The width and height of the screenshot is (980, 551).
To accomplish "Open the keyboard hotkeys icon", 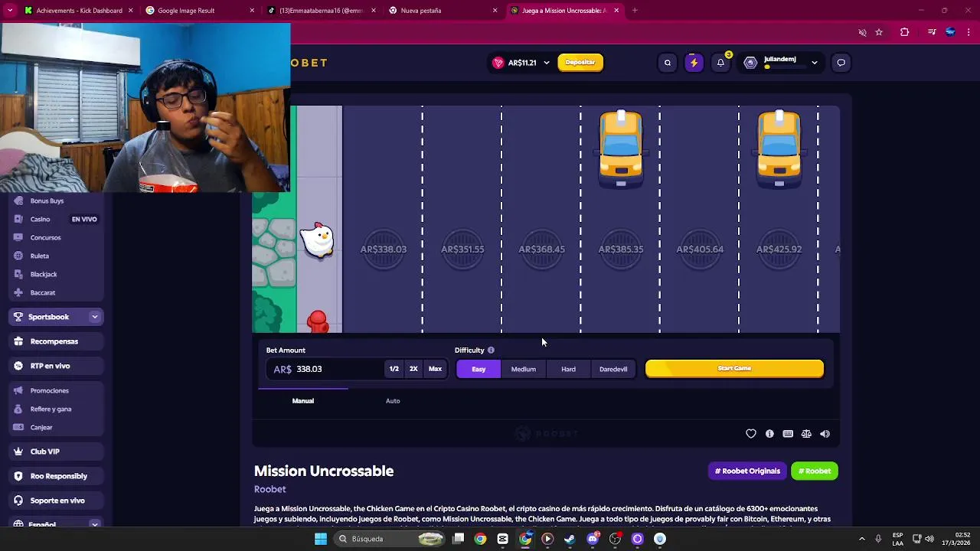I will click(788, 434).
